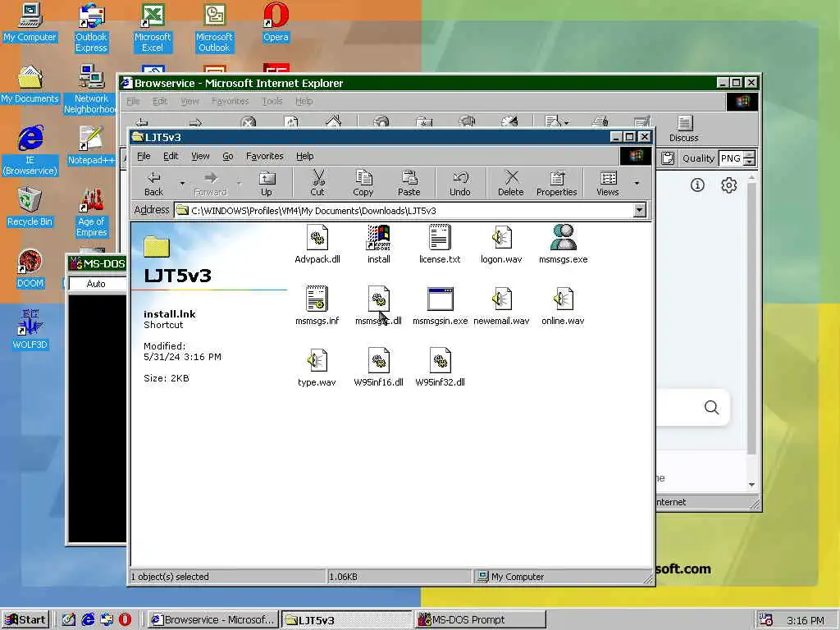Click Discuss button in Internet Explorer
Viewport: 840px width, 630px height.
tap(683, 129)
